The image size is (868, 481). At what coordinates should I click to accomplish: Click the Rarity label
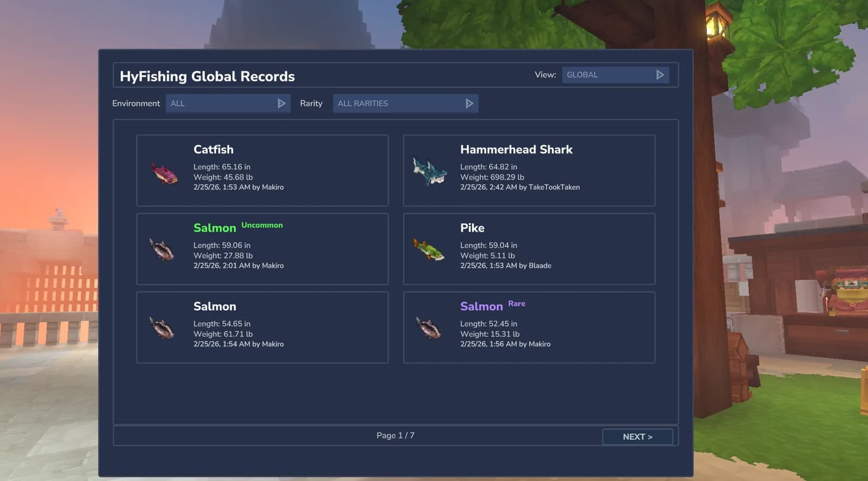[x=311, y=104]
